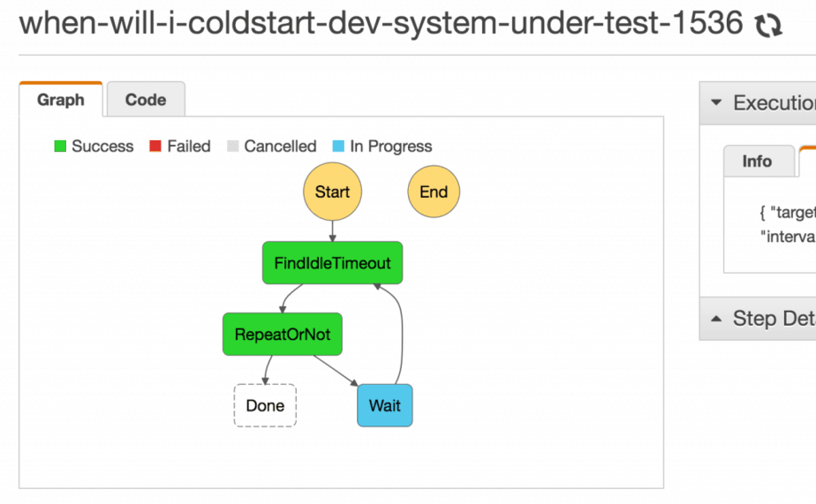Screen dimensions: 816x504
Task: Switch to the Graph tab
Action: click(x=61, y=100)
